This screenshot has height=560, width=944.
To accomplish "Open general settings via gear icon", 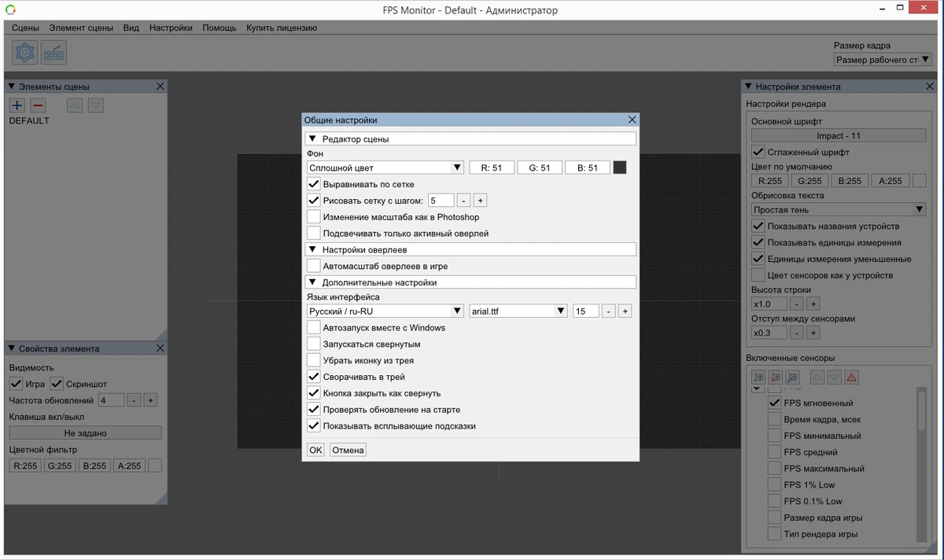I will tap(24, 53).
